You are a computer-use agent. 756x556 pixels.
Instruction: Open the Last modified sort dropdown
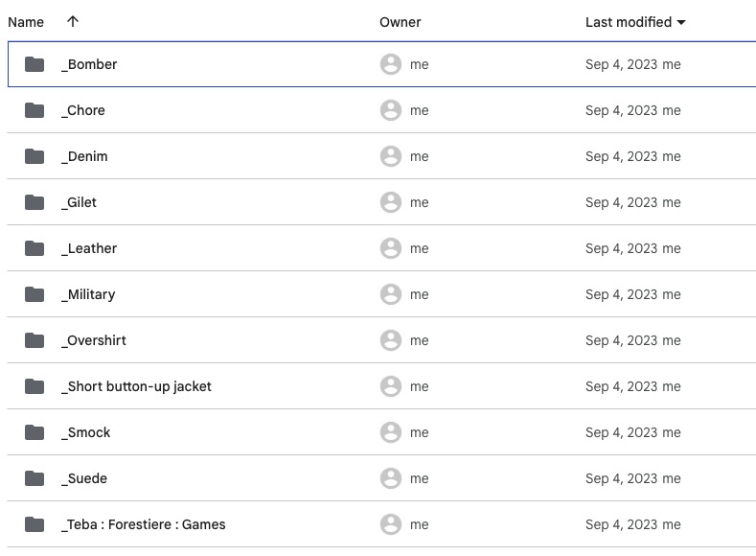pyautogui.click(x=635, y=22)
